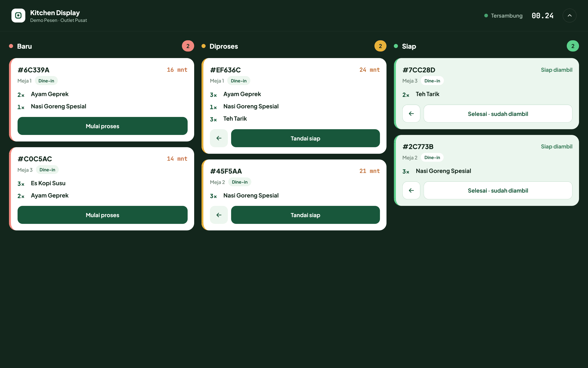
Task: Click the Dine-in tag on order #7CC28D
Action: [432, 81]
